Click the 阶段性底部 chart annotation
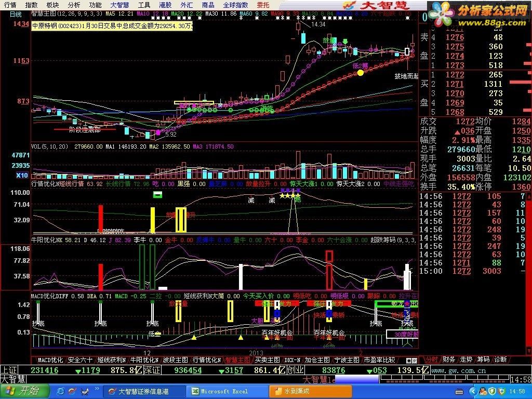The image size is (532, 399). (85, 130)
